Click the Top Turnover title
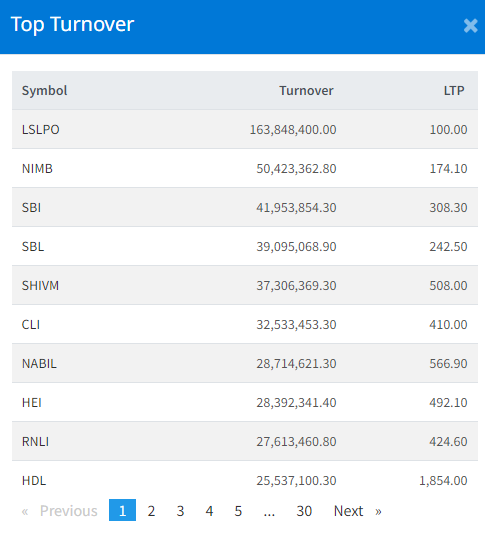The image size is (485, 541). coord(72,24)
